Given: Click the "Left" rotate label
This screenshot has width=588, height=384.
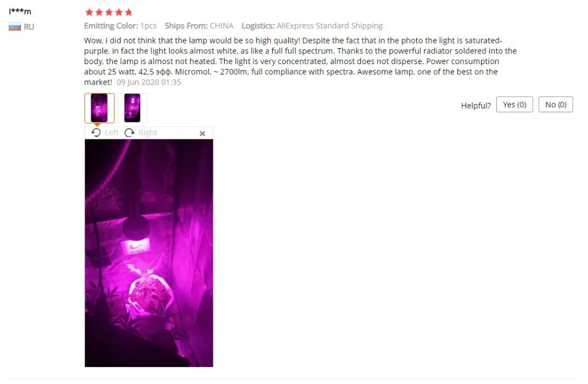Looking at the screenshot, I should coord(111,133).
